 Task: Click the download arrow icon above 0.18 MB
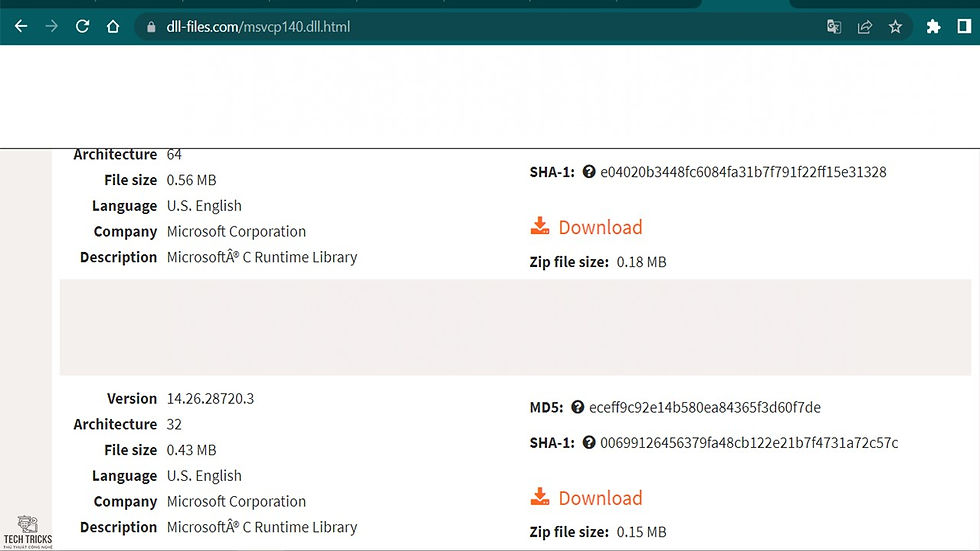(540, 226)
